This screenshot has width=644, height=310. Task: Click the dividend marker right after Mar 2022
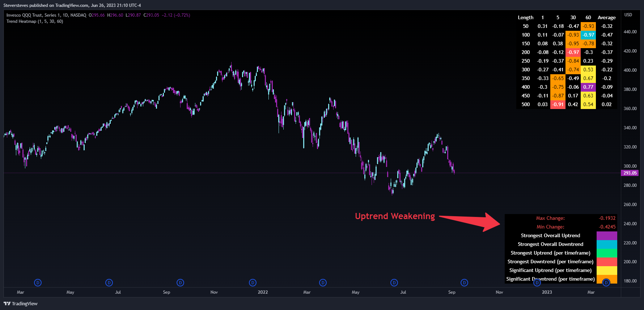323,282
